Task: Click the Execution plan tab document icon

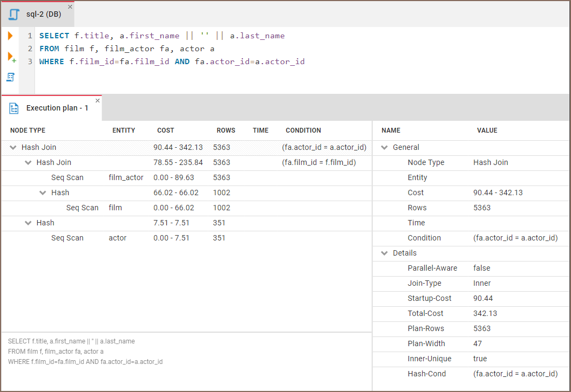Action: (x=14, y=108)
